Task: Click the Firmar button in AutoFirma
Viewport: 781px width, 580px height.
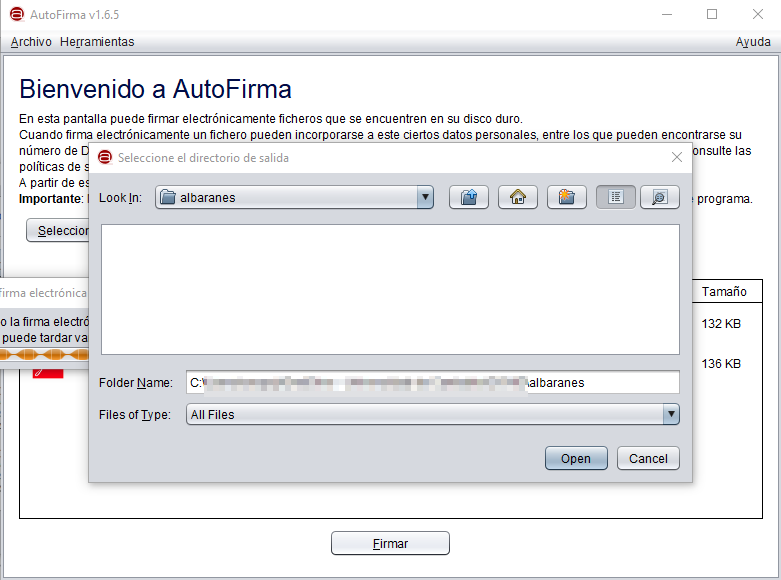Action: (390, 543)
